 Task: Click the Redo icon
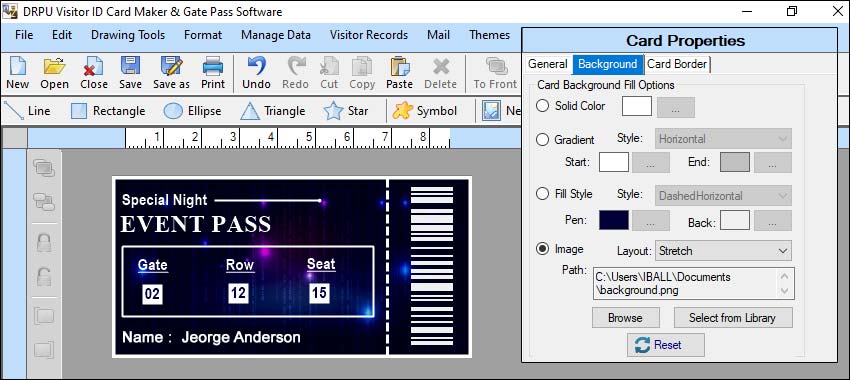click(x=295, y=73)
